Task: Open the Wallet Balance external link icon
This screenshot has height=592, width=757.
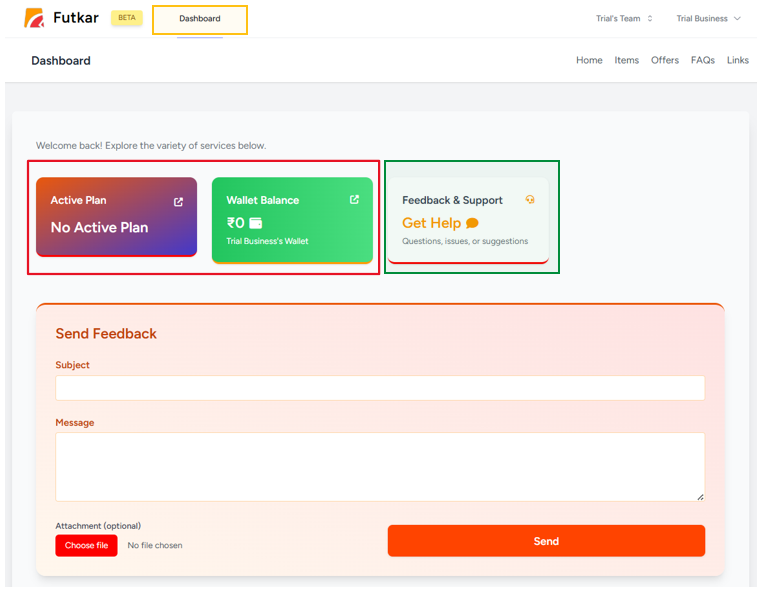Action: [354, 199]
